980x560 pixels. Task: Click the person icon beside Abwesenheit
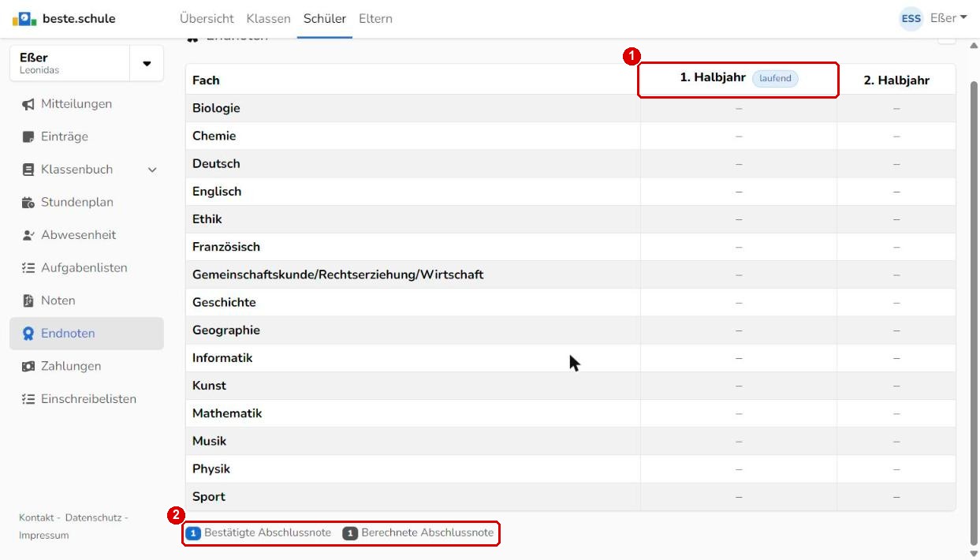tap(28, 235)
